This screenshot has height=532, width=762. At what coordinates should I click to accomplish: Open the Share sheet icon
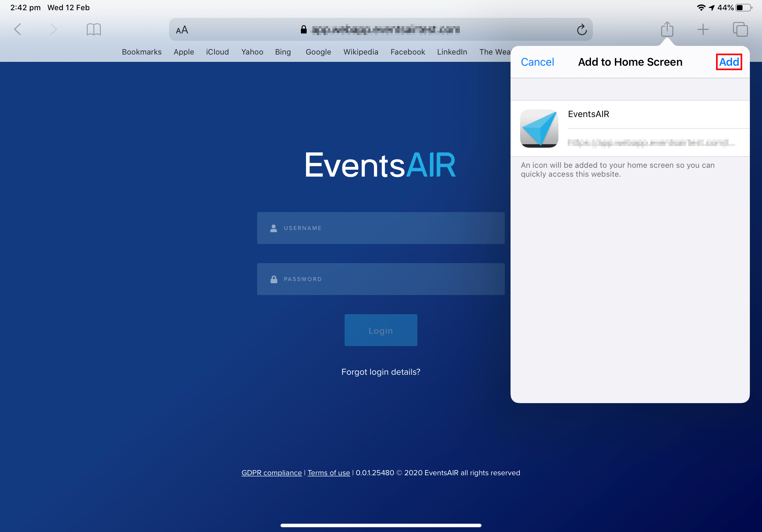click(x=667, y=29)
